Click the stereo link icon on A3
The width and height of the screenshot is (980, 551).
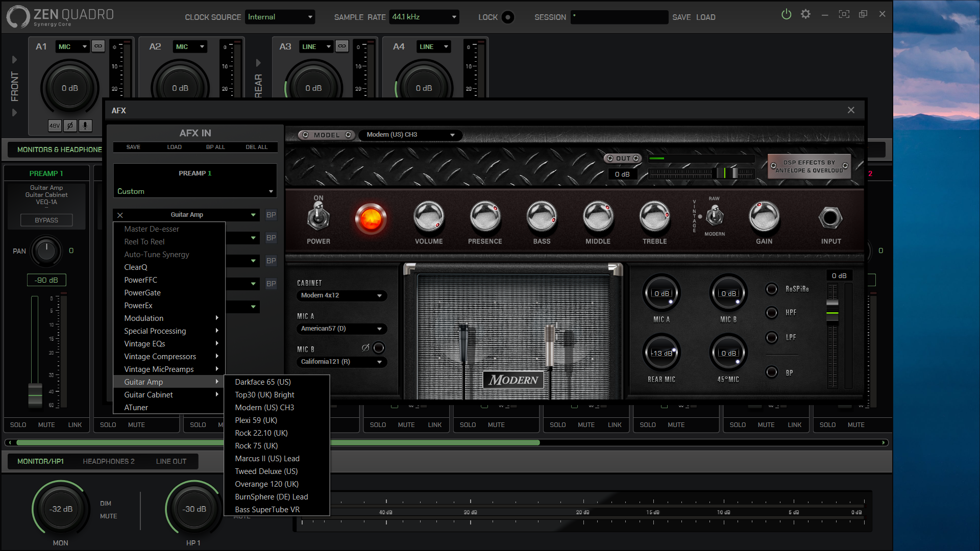click(x=342, y=46)
